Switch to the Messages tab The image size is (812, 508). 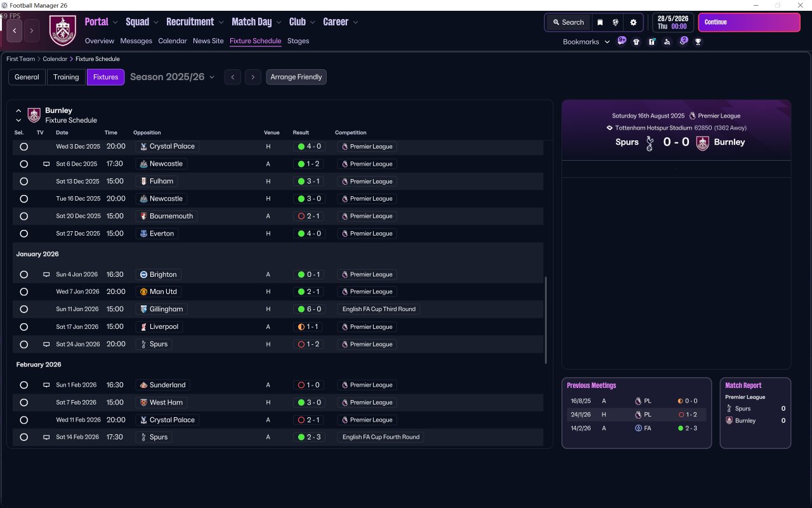[x=136, y=41]
